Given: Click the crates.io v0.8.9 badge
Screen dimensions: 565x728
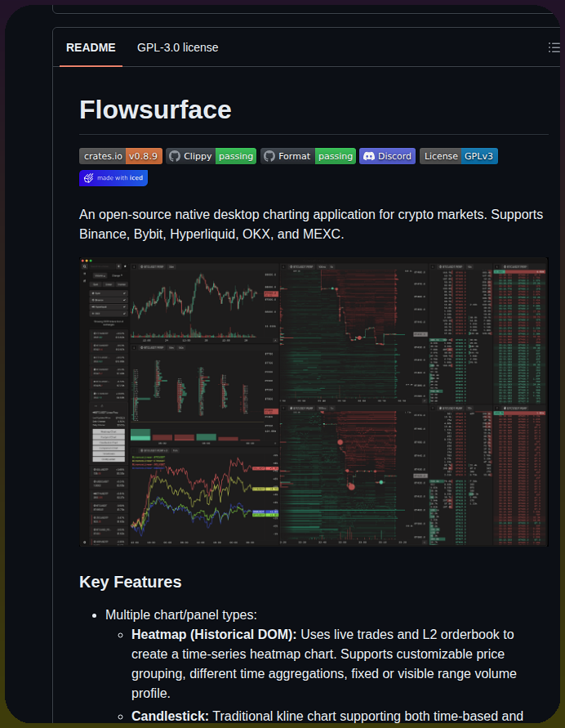Looking at the screenshot, I should click(x=121, y=156).
